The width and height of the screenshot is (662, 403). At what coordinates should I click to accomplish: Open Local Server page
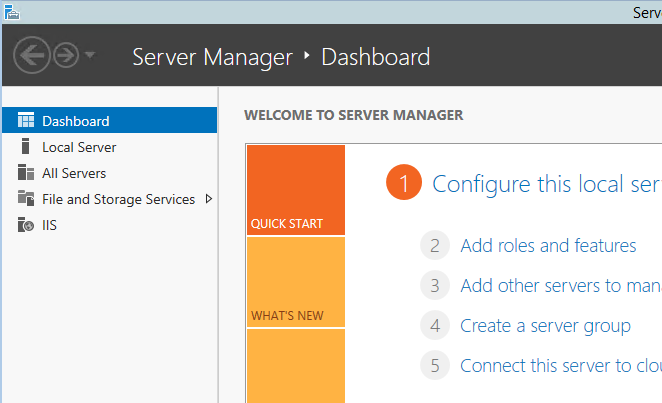point(109,147)
